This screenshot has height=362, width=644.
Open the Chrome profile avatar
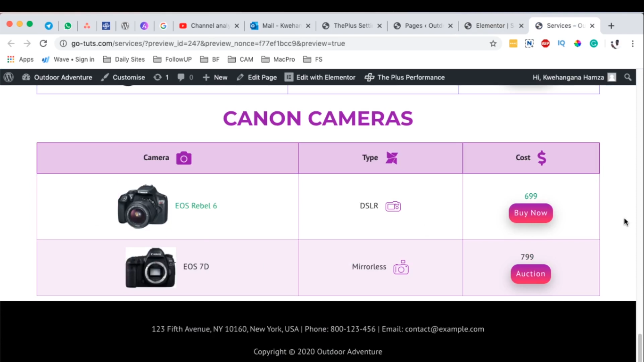(615, 44)
